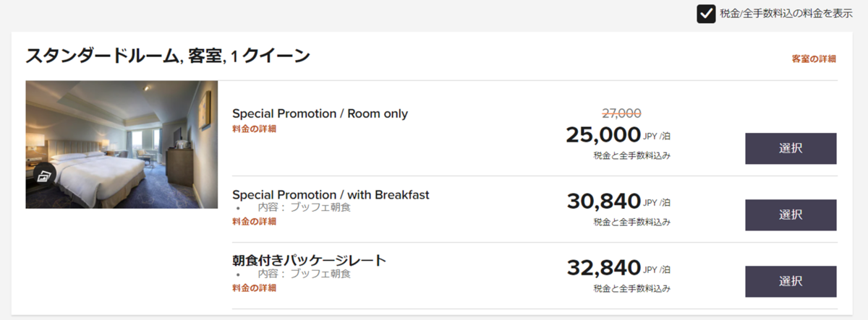The width and height of the screenshot is (868, 320).
Task: Select the Room only promotion 選択 button
Action: (x=791, y=149)
